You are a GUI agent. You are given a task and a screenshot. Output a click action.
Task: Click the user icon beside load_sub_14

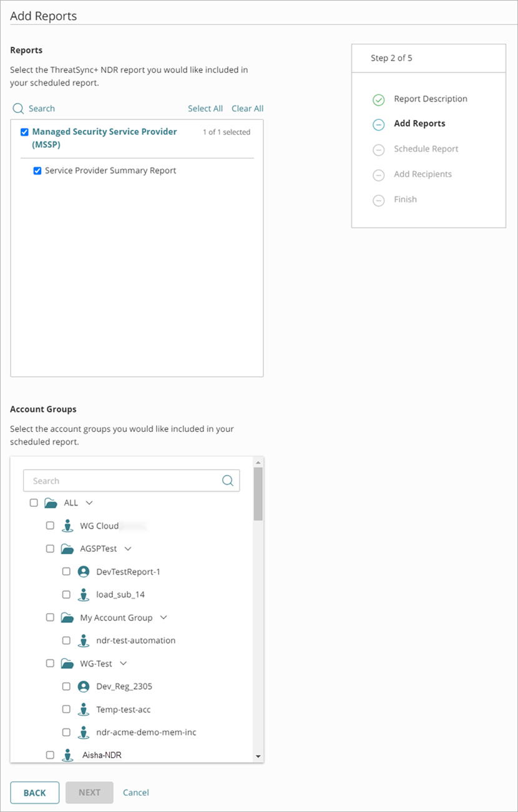click(x=84, y=594)
